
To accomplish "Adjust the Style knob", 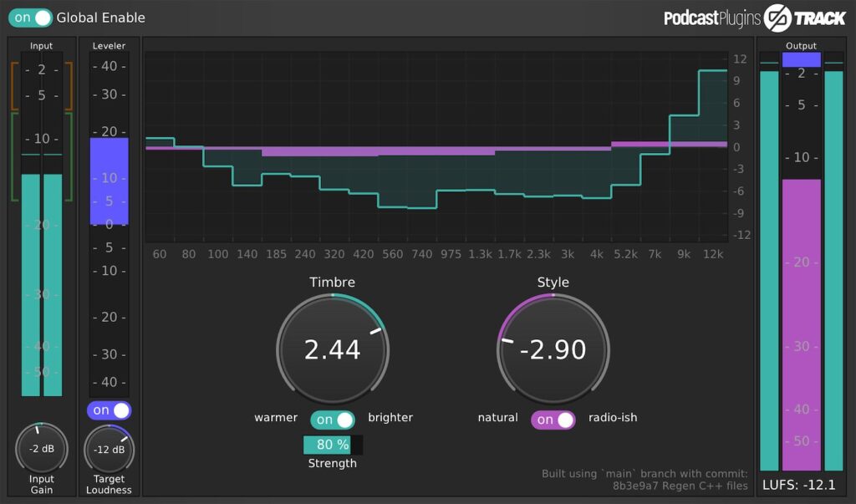I will (553, 349).
